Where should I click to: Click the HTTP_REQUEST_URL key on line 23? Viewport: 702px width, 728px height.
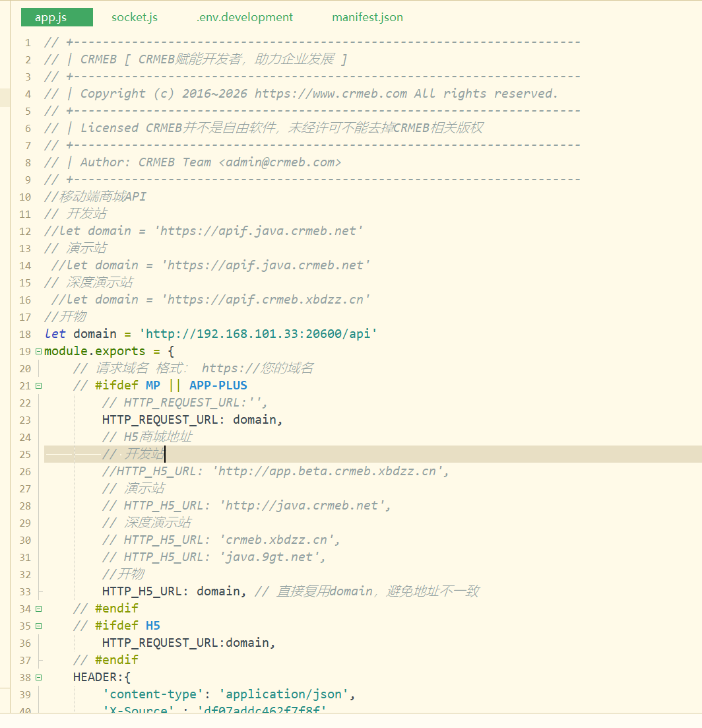pyautogui.click(x=160, y=420)
